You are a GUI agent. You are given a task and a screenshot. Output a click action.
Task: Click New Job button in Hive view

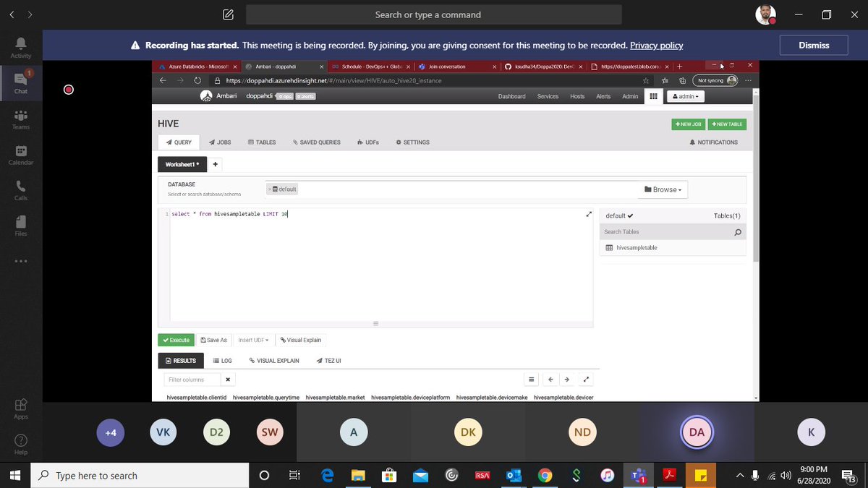pos(689,124)
